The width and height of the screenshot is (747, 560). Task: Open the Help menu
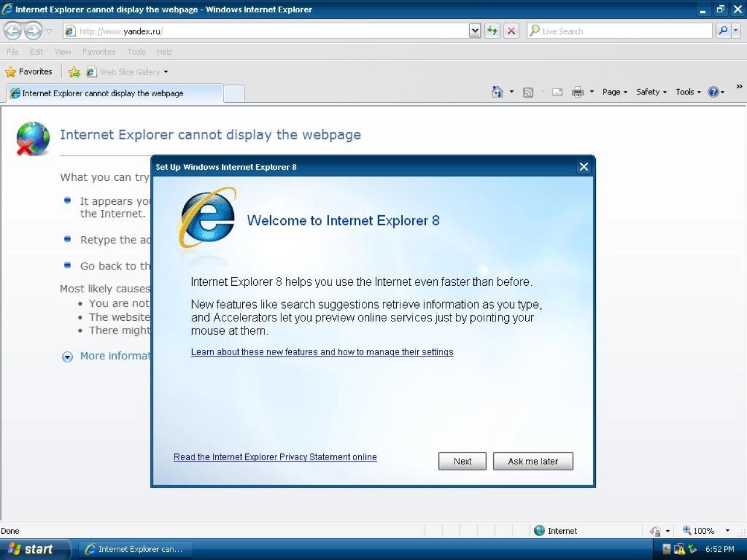[165, 51]
